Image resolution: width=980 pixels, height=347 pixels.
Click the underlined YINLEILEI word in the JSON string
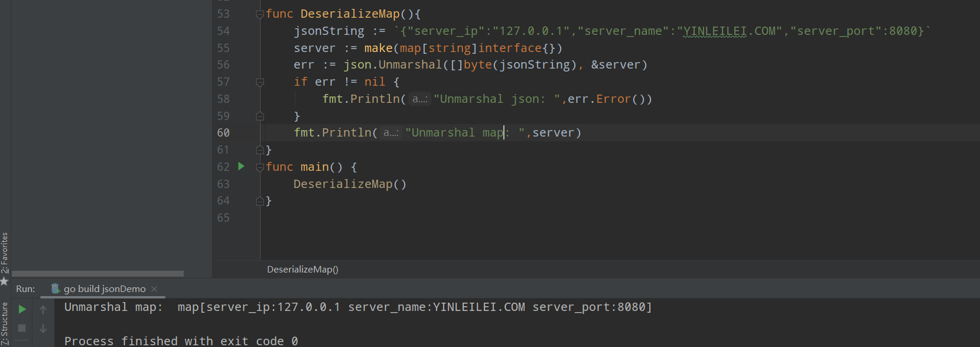coord(715,31)
